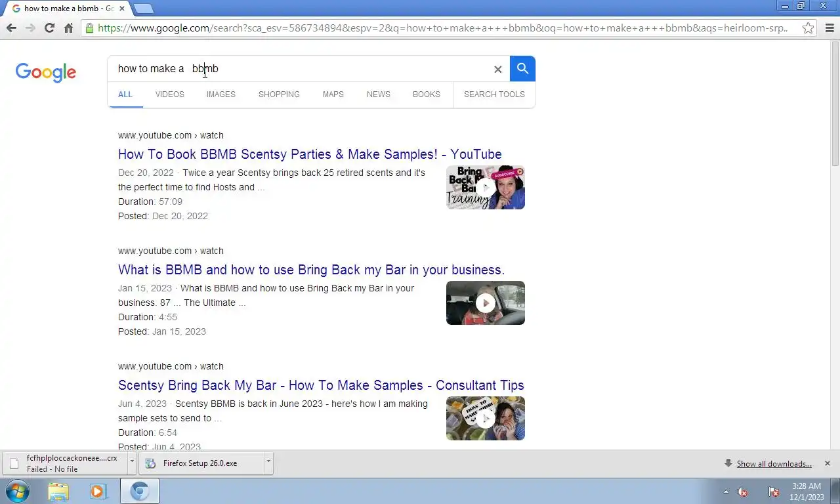Switch to the MAPS tab

point(333,94)
